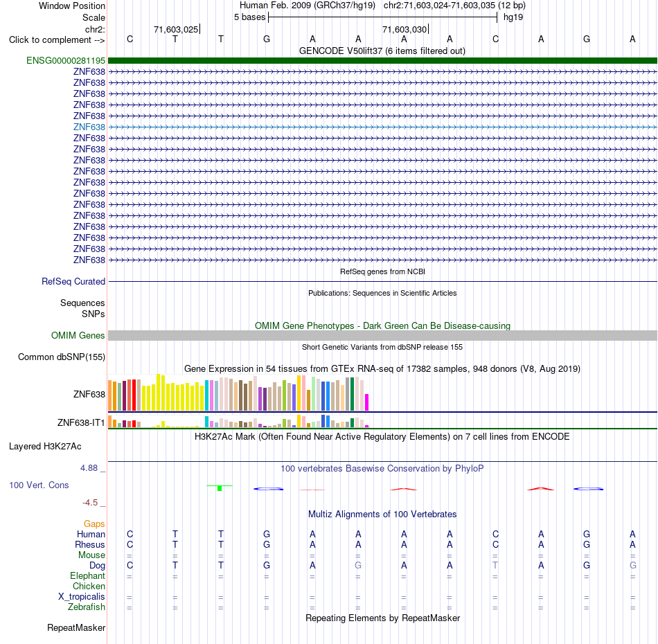Image resolution: width=658 pixels, height=644 pixels.
Task: Click the RepeatMasker track label
Action: (76, 627)
